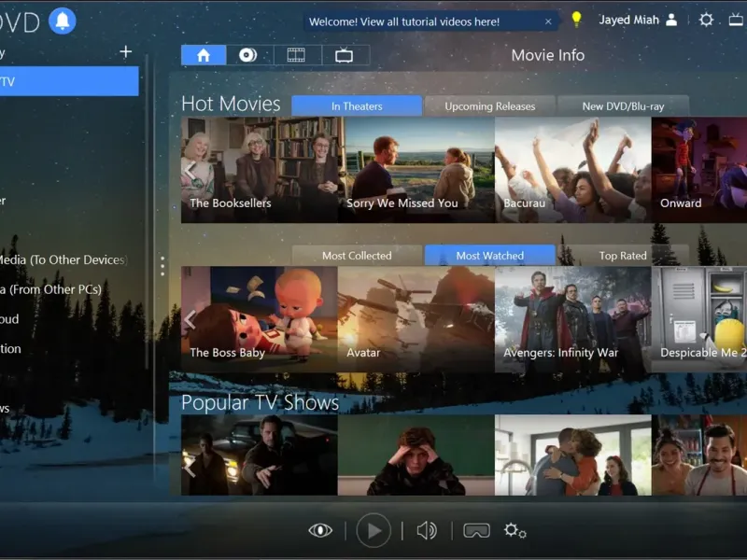Open the notifications bell
Screen dimensions: 747x560
63,21
